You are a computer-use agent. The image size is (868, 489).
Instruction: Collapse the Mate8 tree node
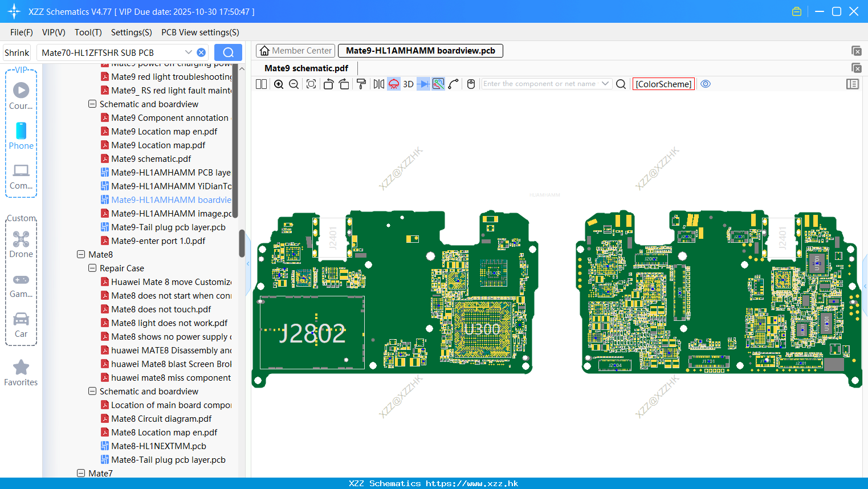[x=81, y=254]
